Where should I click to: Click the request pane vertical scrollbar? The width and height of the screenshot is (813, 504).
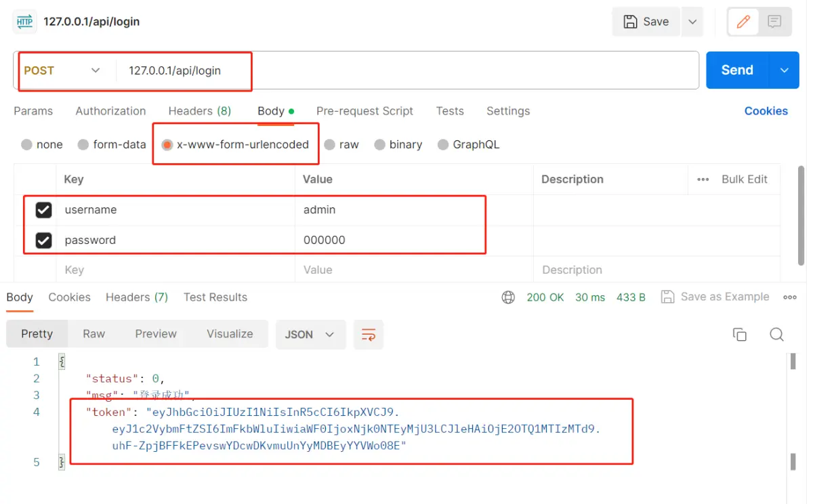coord(802,215)
